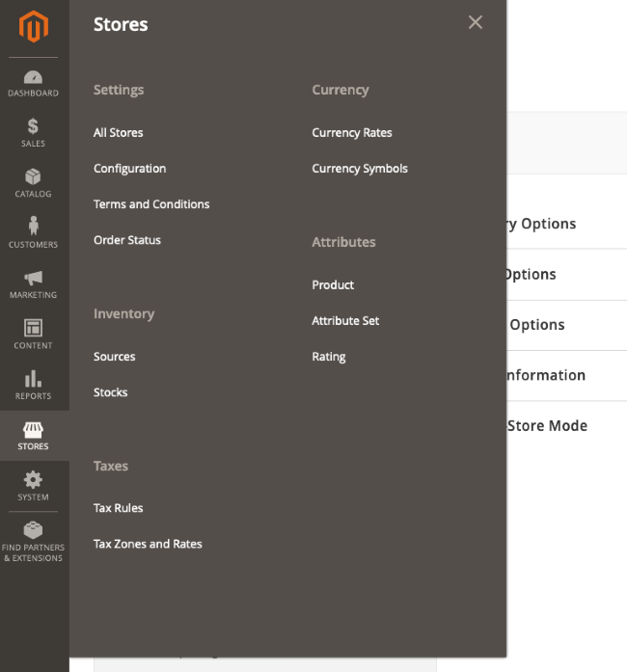Go to All Stores

(118, 133)
